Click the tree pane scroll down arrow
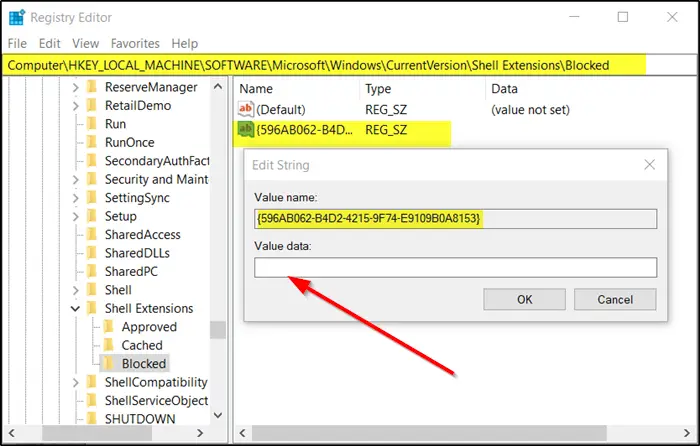Screen dimensions: 700x446 pos(218,415)
